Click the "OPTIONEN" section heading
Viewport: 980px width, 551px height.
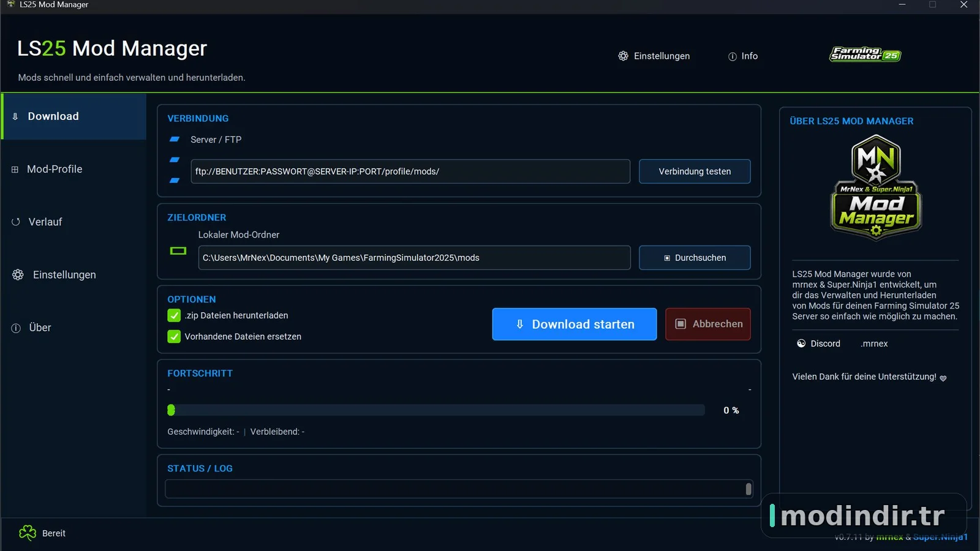[x=192, y=299]
